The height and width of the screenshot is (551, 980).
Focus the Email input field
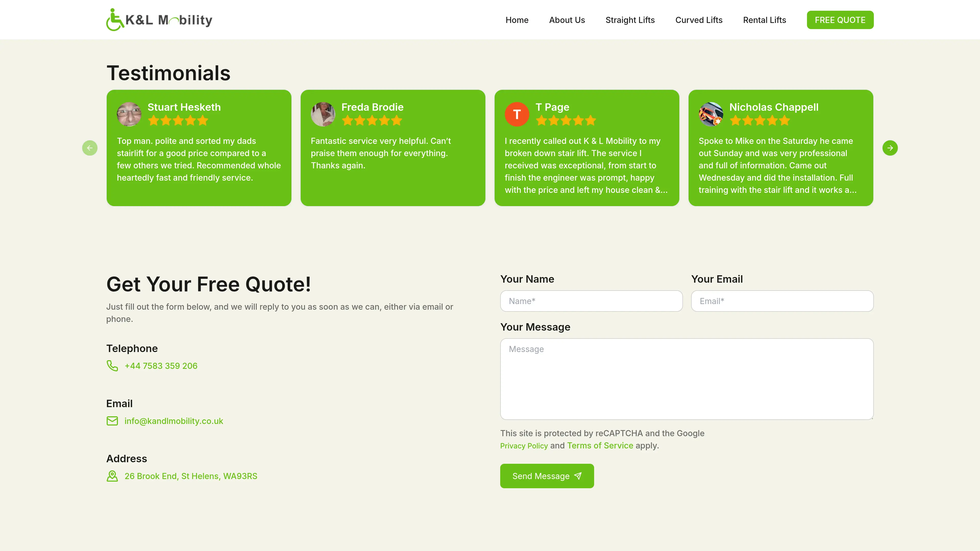[782, 301]
